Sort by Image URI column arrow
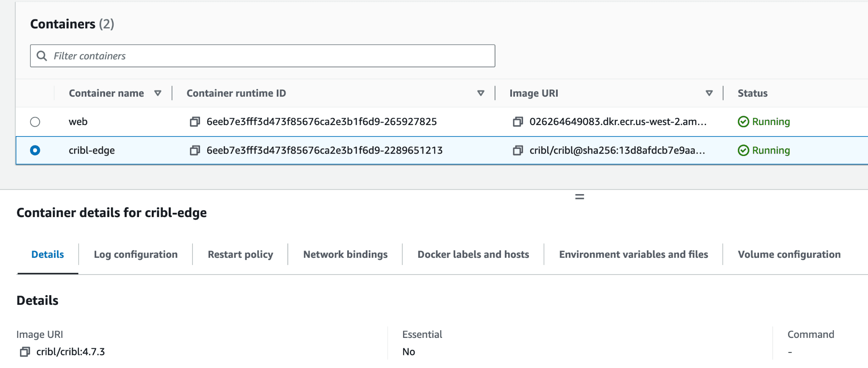 coord(709,93)
